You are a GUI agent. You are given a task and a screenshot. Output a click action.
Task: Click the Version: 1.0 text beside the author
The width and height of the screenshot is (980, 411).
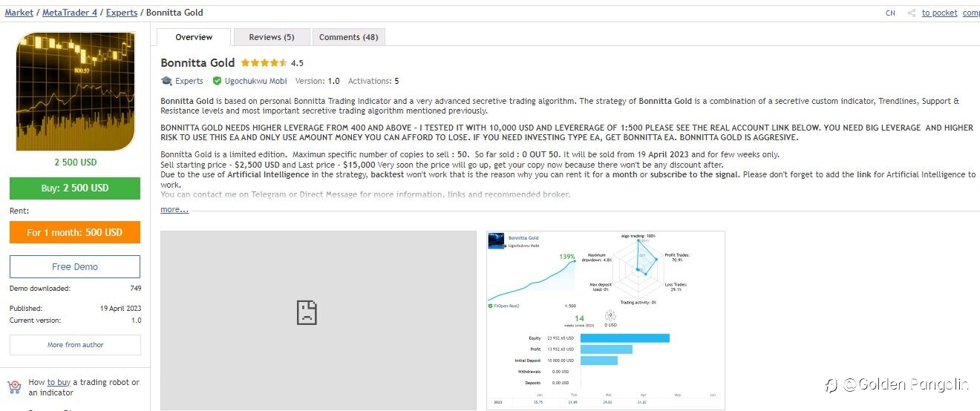click(x=317, y=81)
